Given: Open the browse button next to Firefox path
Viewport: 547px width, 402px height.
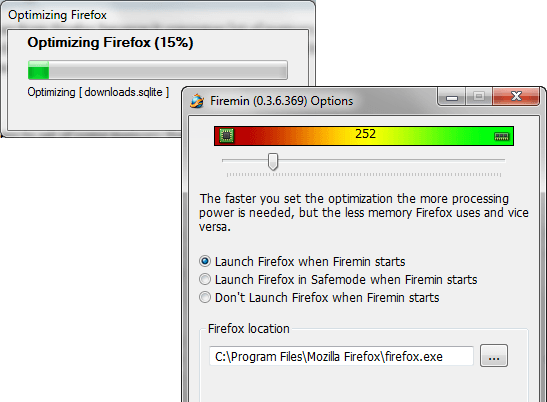Looking at the screenshot, I should tap(494, 356).
